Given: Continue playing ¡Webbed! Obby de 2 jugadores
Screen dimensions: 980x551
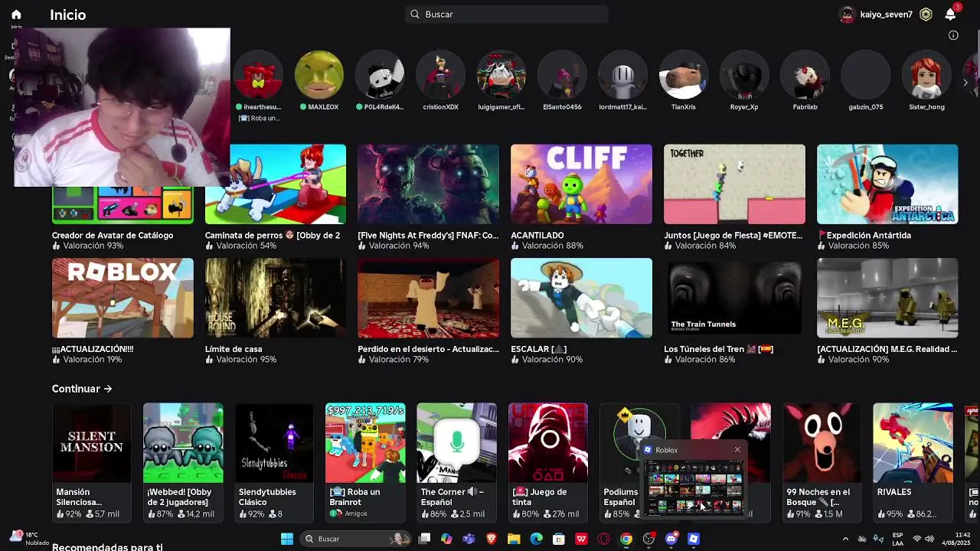Looking at the screenshot, I should (x=183, y=462).
